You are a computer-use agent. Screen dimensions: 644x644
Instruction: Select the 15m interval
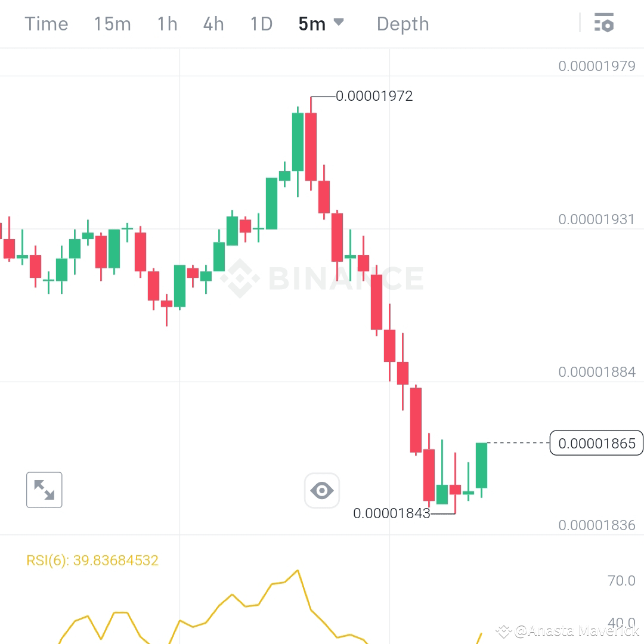pos(112,24)
